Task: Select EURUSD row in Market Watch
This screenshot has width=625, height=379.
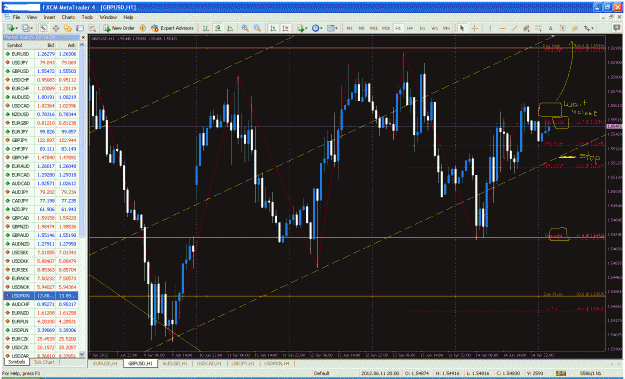Action: click(41, 54)
